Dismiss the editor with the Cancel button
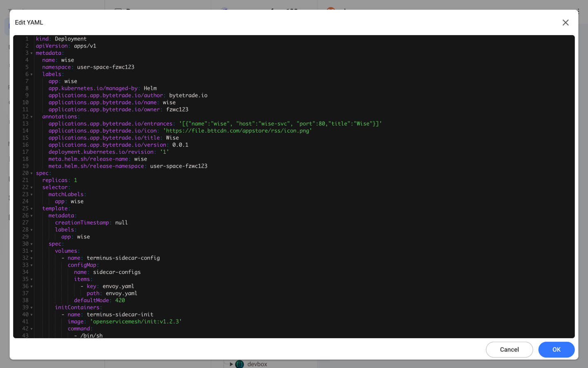 click(x=509, y=350)
